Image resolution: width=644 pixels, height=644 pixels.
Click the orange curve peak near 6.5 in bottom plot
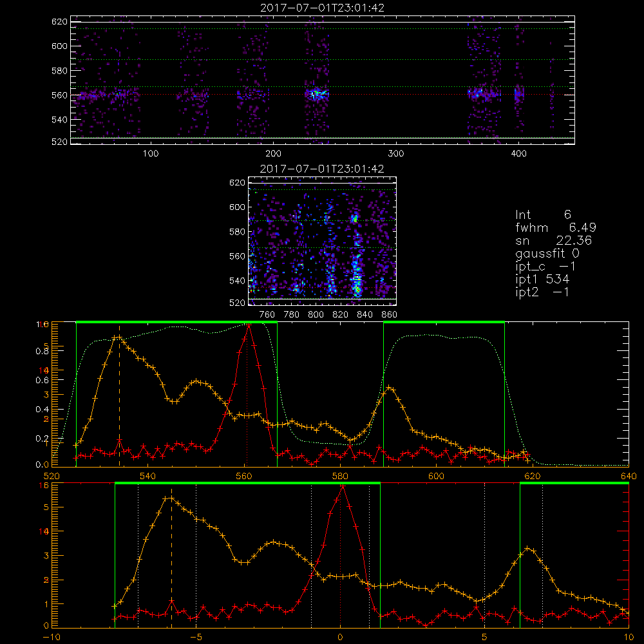point(528,548)
